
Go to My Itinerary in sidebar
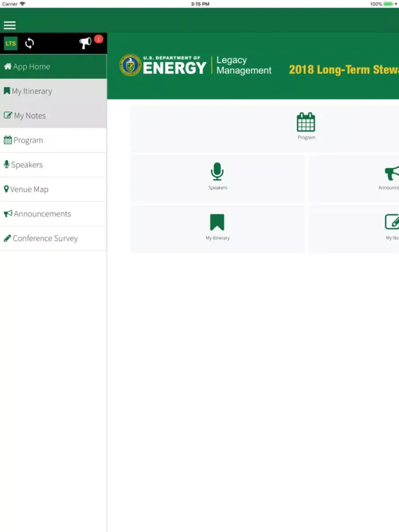pos(53,91)
